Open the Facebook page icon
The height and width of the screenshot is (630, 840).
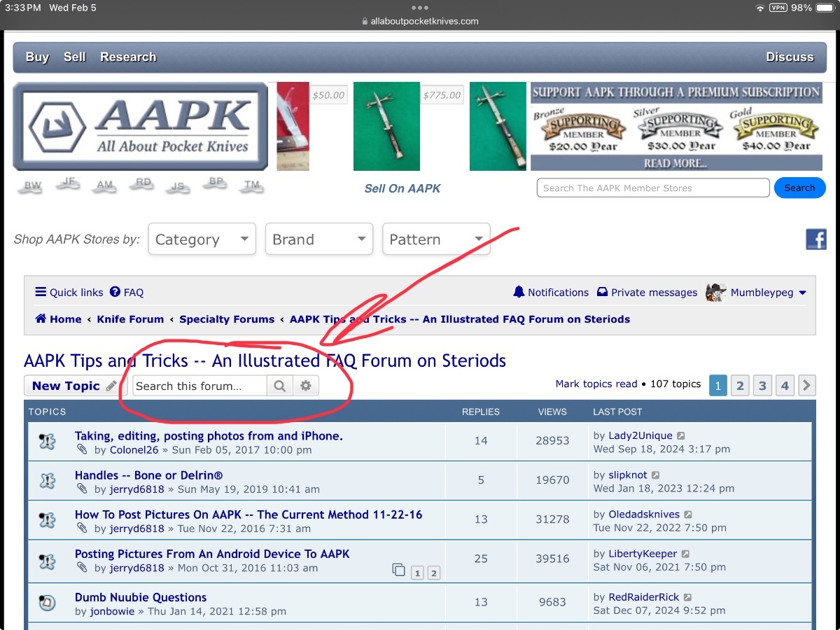tap(816, 239)
